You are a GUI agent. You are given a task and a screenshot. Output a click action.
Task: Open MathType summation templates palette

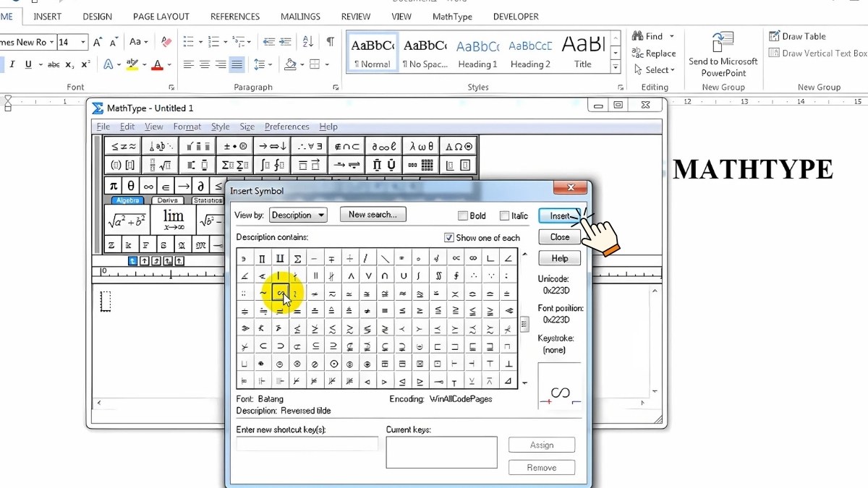pos(234,165)
